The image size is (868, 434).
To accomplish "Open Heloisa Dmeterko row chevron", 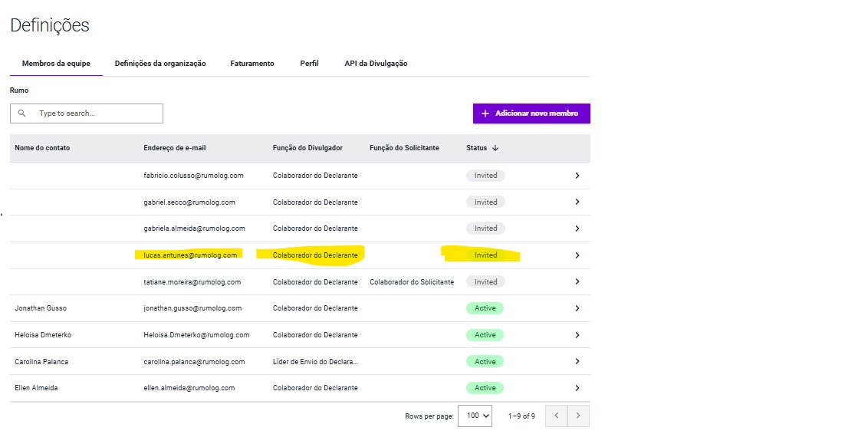I will [x=577, y=335].
